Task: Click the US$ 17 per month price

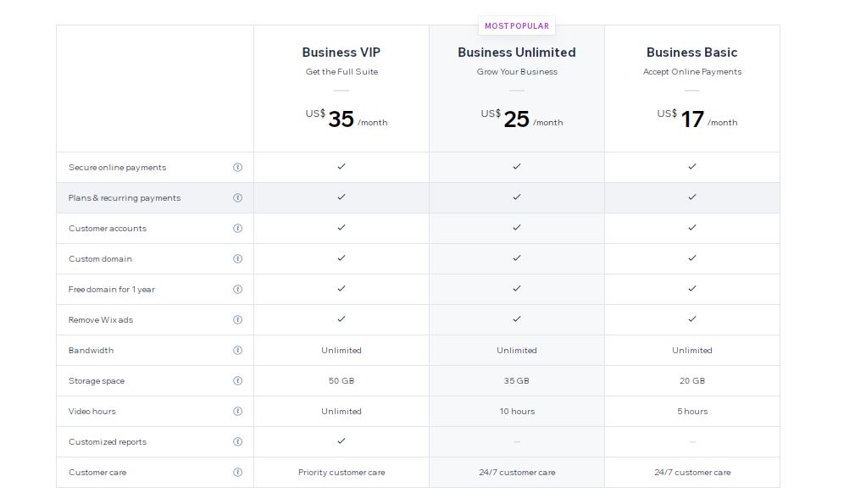Action: [x=697, y=119]
